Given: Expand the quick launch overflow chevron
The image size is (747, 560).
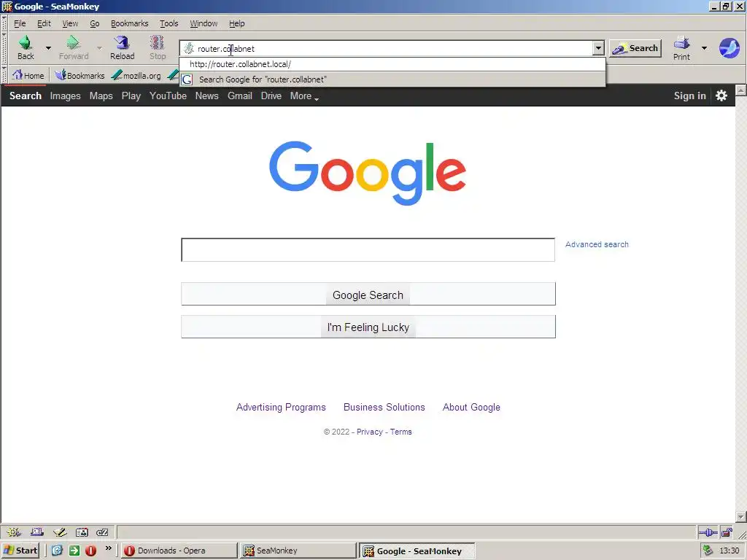Looking at the screenshot, I should (x=109, y=548).
